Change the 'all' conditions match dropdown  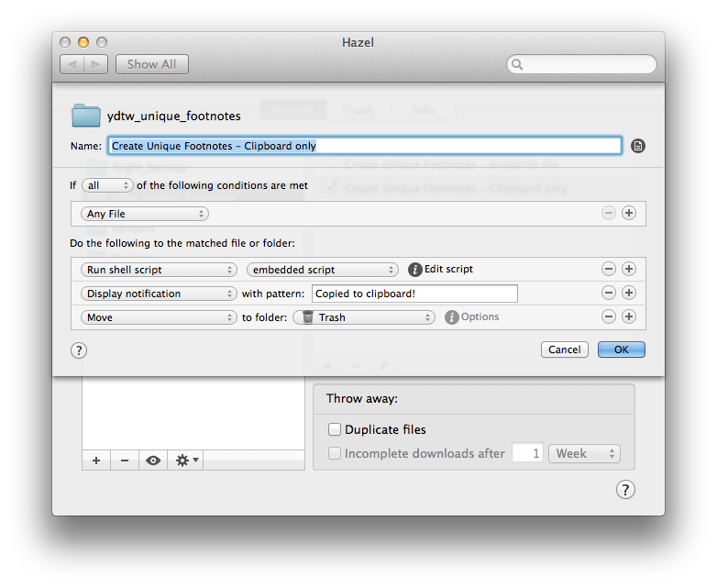click(x=107, y=185)
